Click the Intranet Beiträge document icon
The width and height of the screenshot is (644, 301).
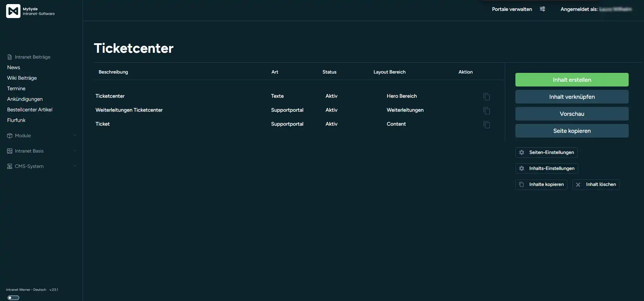[x=10, y=57]
